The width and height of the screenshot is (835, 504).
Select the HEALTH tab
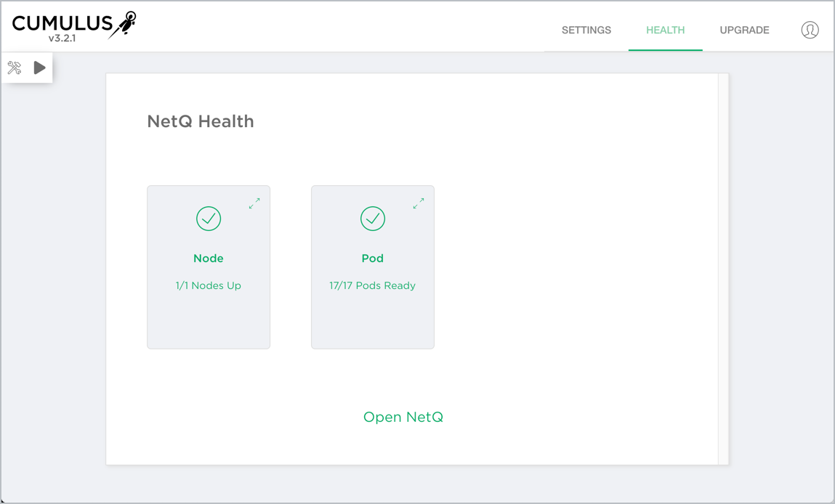tap(665, 30)
